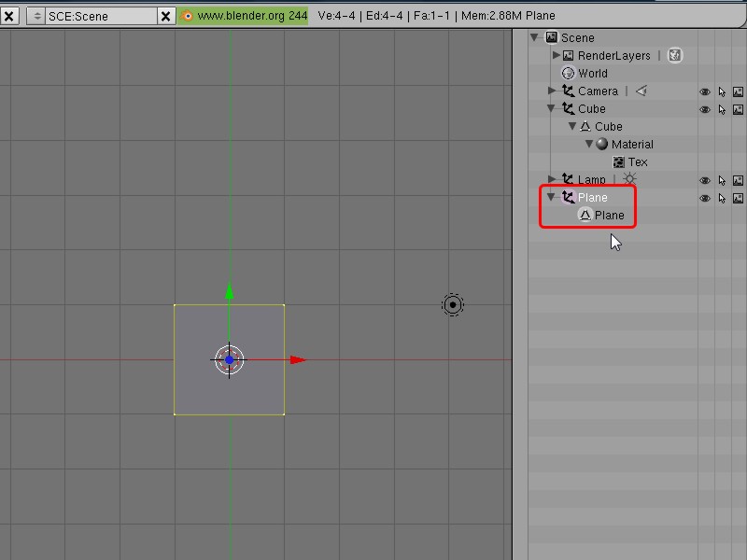Click the Tex texture icon
The image size is (747, 560).
pyautogui.click(x=618, y=162)
